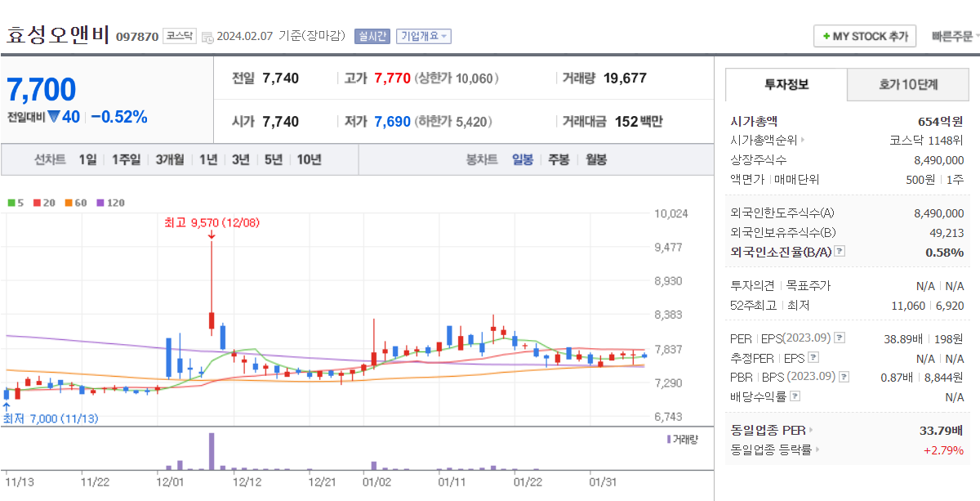Click the 외국인보유주식수(B) value 49,213
Screen dimensions: 980x501
pyautogui.click(x=947, y=232)
